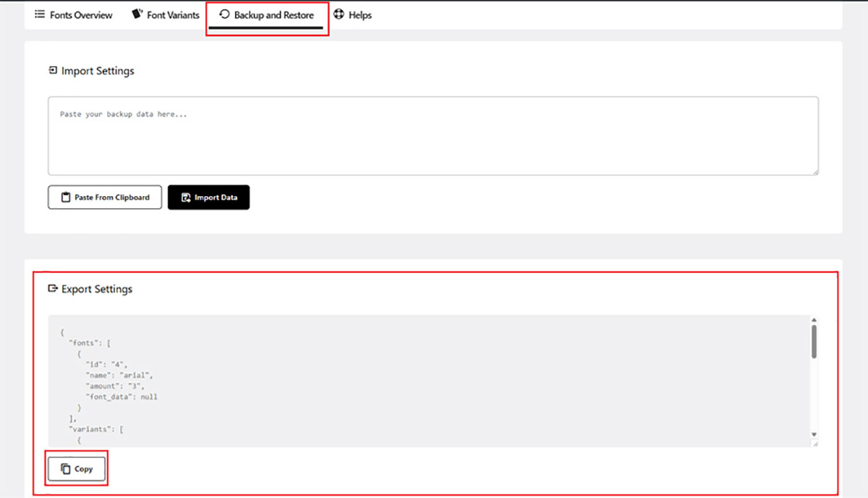The image size is (868, 498).
Task: Click the Import Settings heading
Action: 91,71
